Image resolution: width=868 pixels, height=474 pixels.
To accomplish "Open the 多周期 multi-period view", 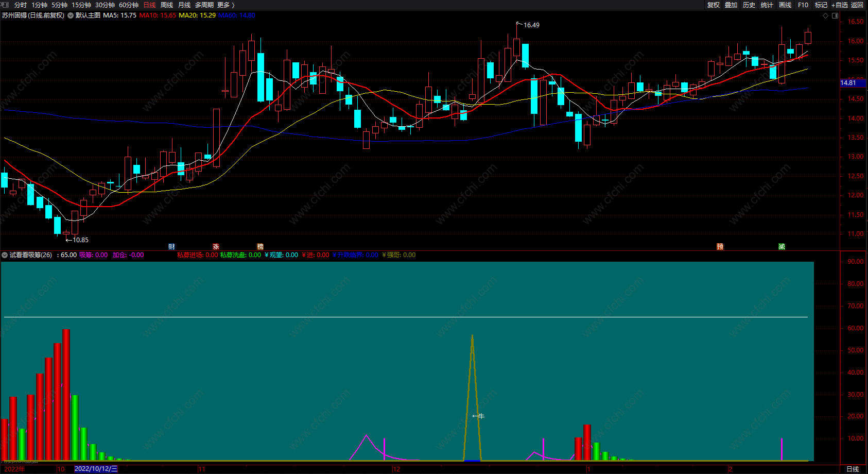I will click(x=204, y=5).
